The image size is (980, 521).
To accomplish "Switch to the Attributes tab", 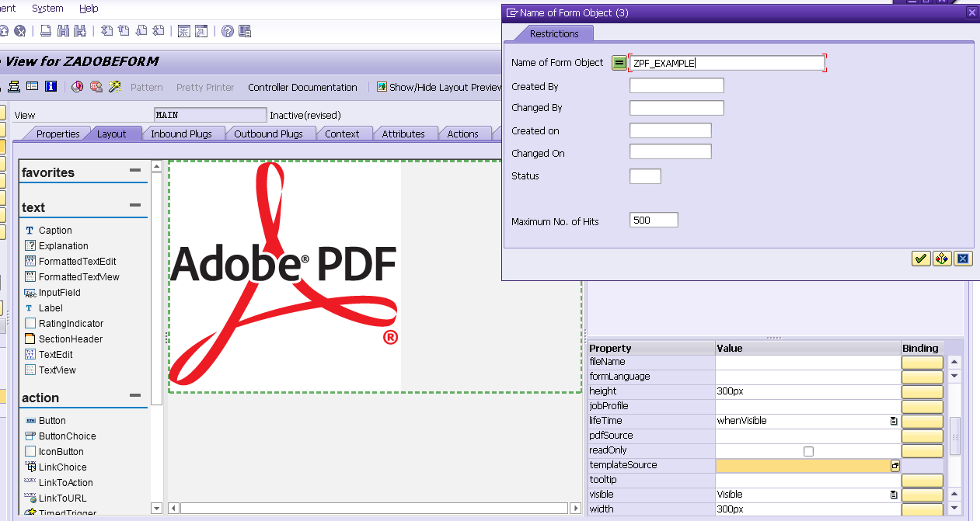I will pyautogui.click(x=403, y=134).
